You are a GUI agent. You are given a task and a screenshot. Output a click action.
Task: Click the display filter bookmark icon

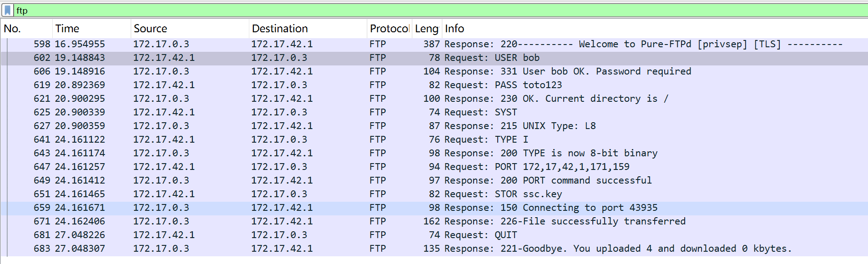7,10
